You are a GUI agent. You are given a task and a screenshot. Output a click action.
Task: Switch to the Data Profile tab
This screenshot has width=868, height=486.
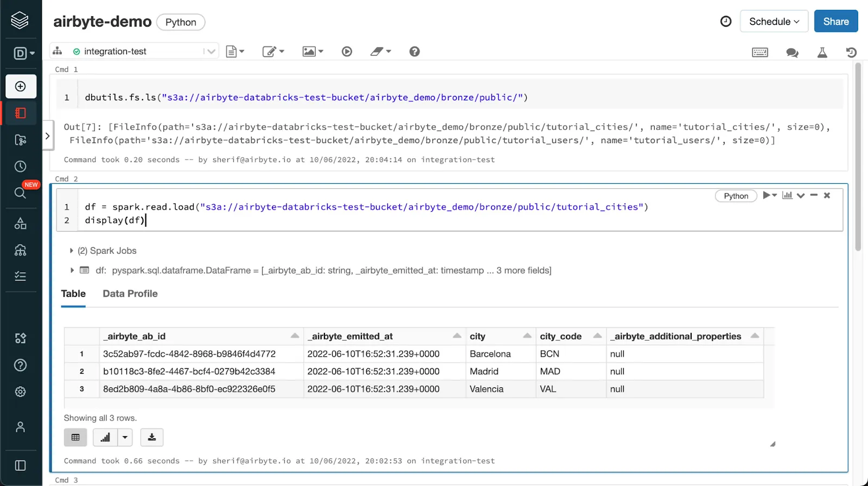[x=130, y=293]
